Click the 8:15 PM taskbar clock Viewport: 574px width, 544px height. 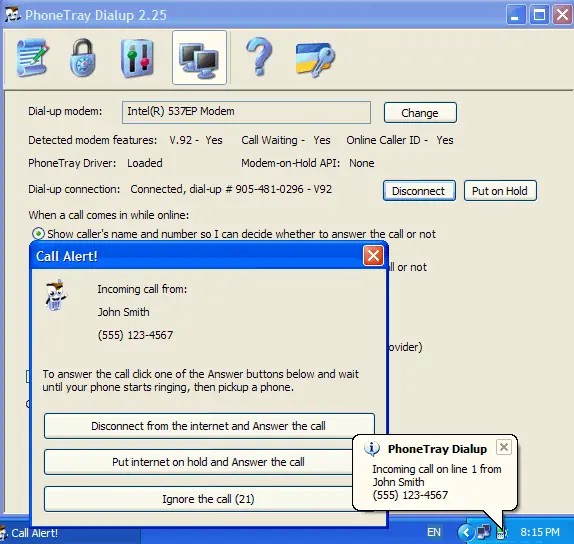(540, 532)
